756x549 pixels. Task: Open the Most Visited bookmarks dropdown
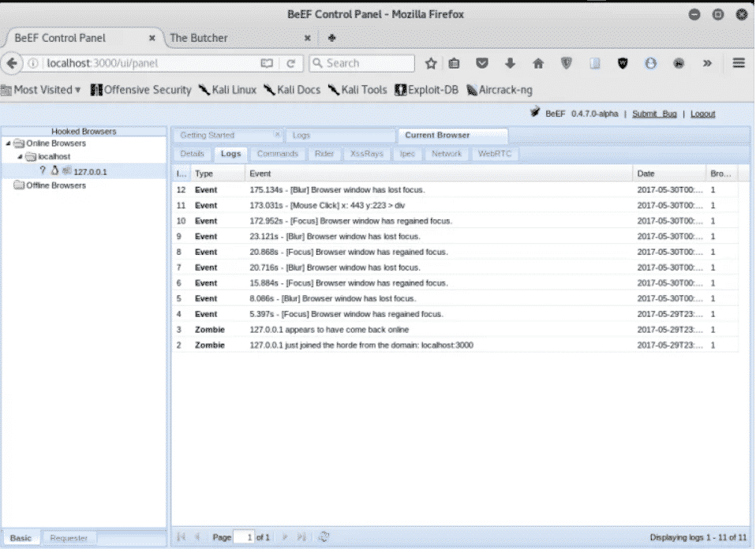point(42,90)
